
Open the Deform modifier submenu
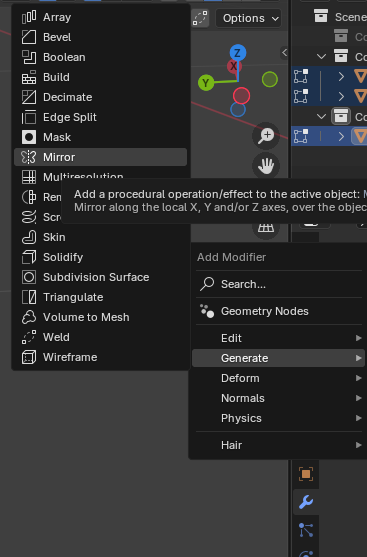click(279, 378)
